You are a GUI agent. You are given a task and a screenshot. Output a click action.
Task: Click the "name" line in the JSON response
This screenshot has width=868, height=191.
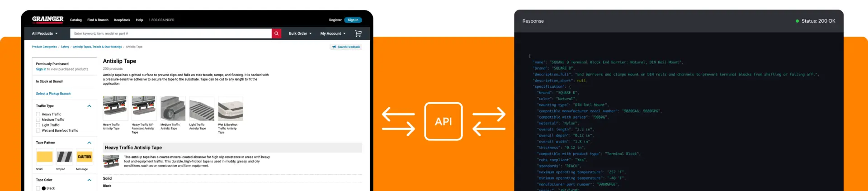(608, 62)
